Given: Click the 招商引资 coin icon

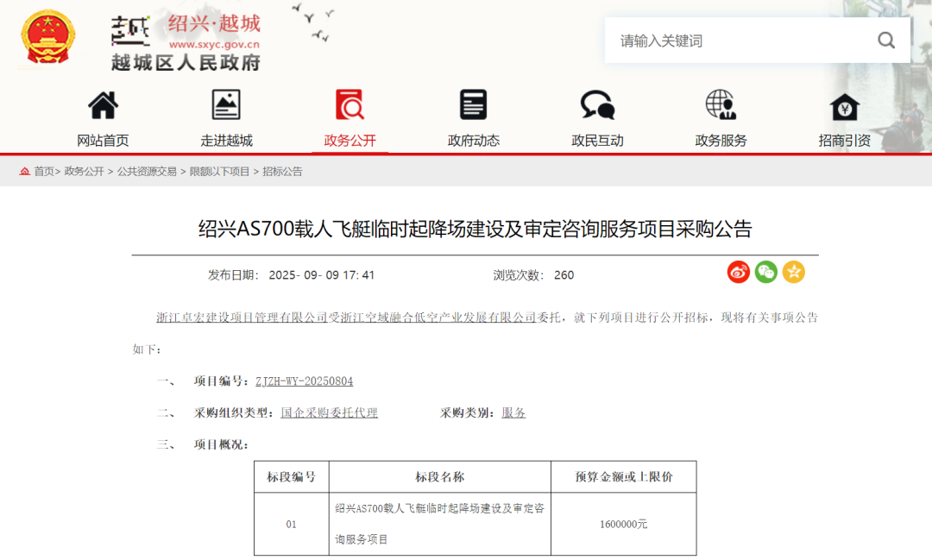Looking at the screenshot, I should tap(843, 104).
